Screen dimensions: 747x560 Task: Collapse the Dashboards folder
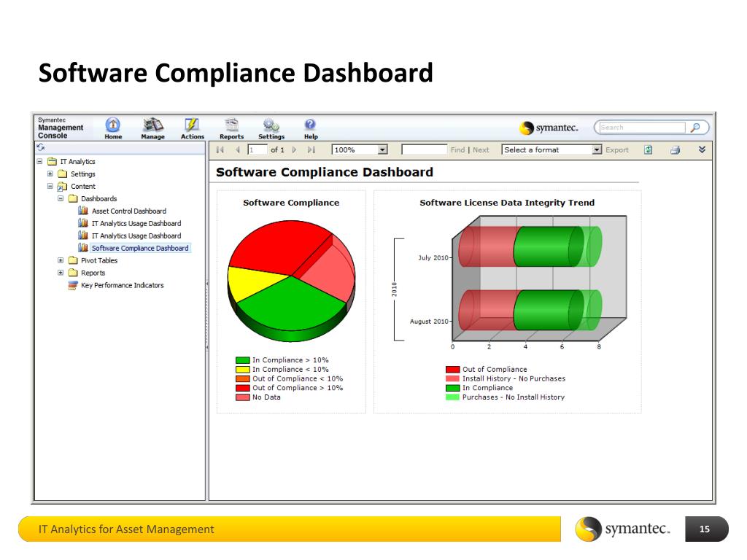(61, 198)
